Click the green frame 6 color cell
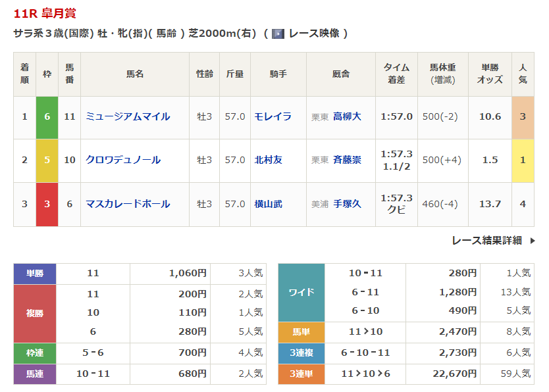Screen dimensions: 549x392 pos(47,118)
